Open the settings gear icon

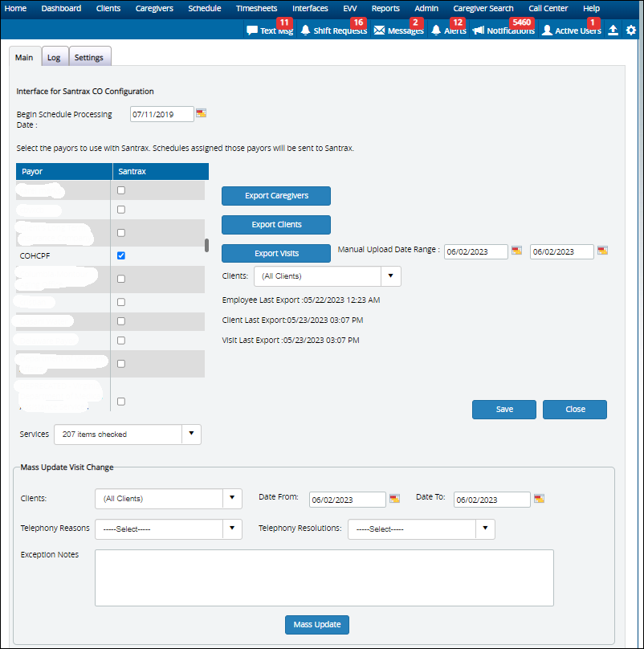click(x=631, y=31)
